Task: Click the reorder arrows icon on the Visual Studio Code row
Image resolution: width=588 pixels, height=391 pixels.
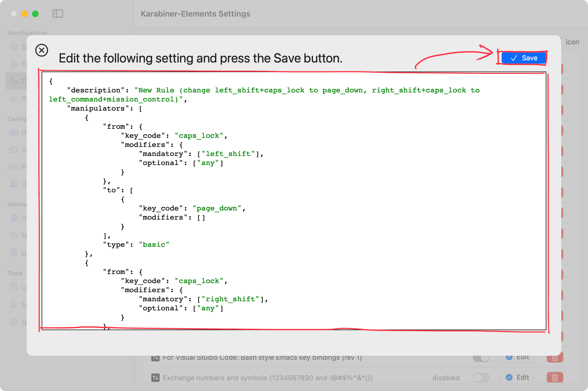Action: (x=155, y=358)
